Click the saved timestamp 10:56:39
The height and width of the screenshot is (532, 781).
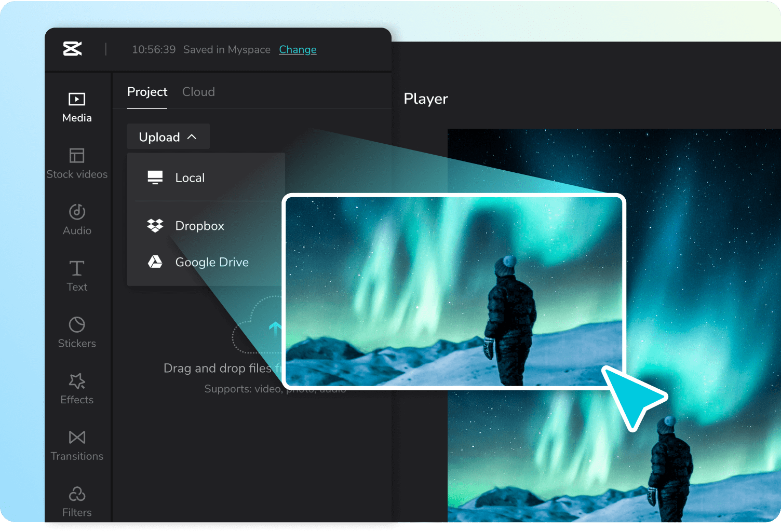[x=153, y=49]
